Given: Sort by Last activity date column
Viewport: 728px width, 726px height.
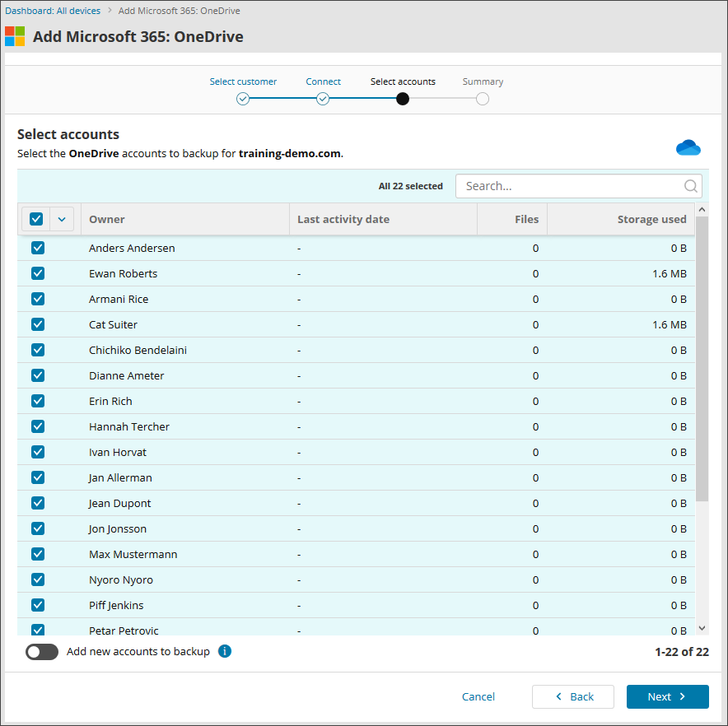Looking at the screenshot, I should 383,219.
